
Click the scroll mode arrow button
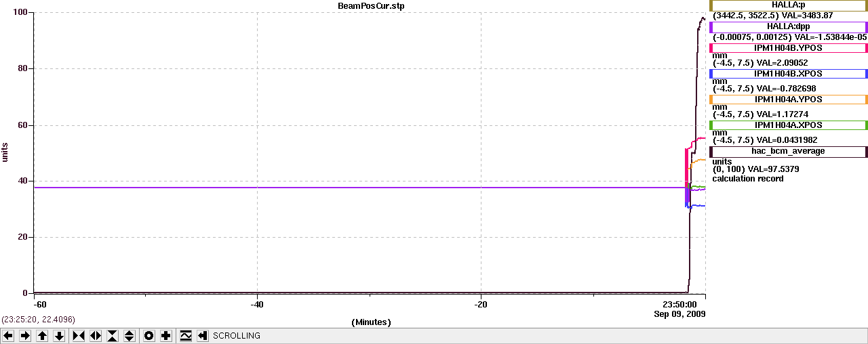pyautogui.click(x=203, y=336)
